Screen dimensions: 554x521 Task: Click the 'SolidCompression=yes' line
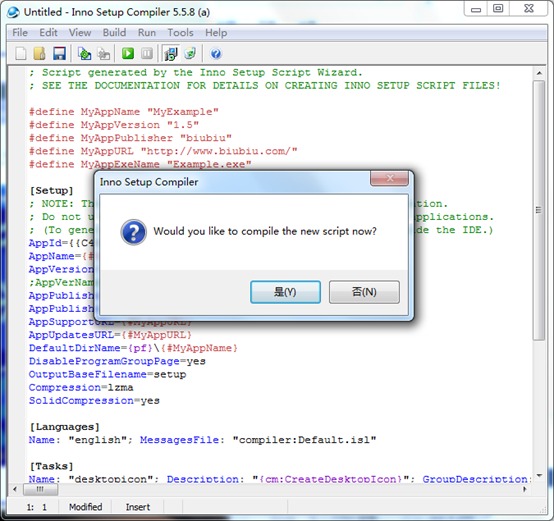[x=94, y=401]
